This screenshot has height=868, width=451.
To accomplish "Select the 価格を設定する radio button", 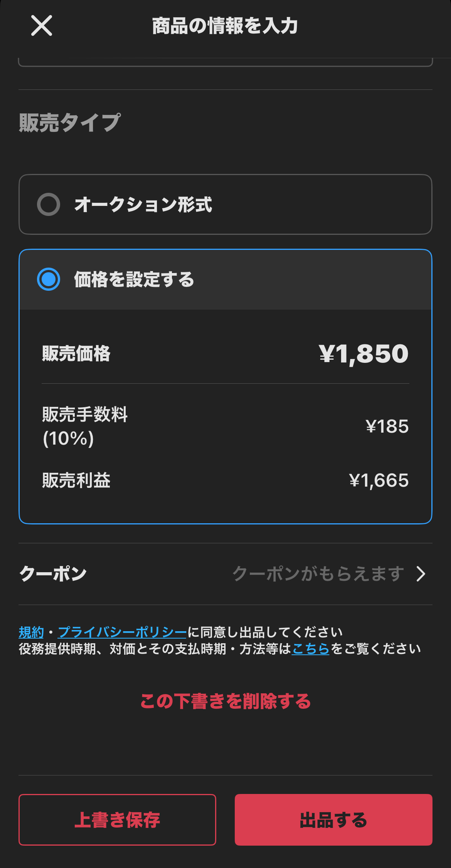I will [49, 279].
